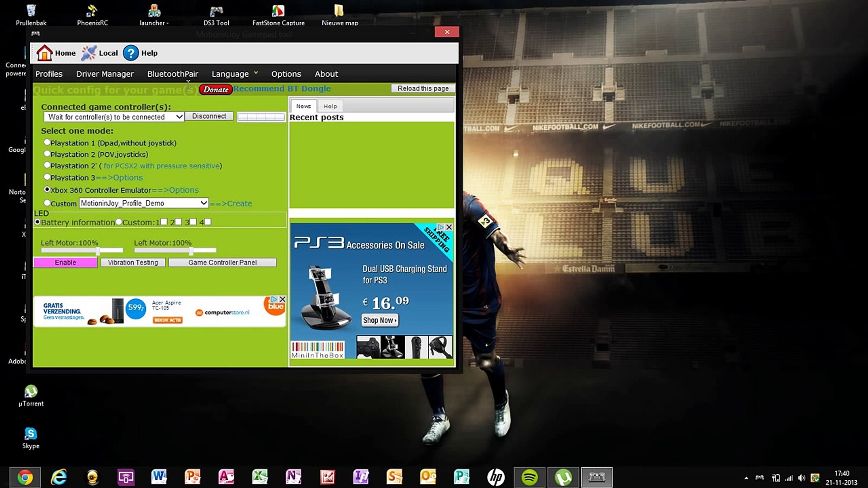Viewport: 868px width, 488px height.
Task: Click the Local satellite icon
Action: [89, 53]
